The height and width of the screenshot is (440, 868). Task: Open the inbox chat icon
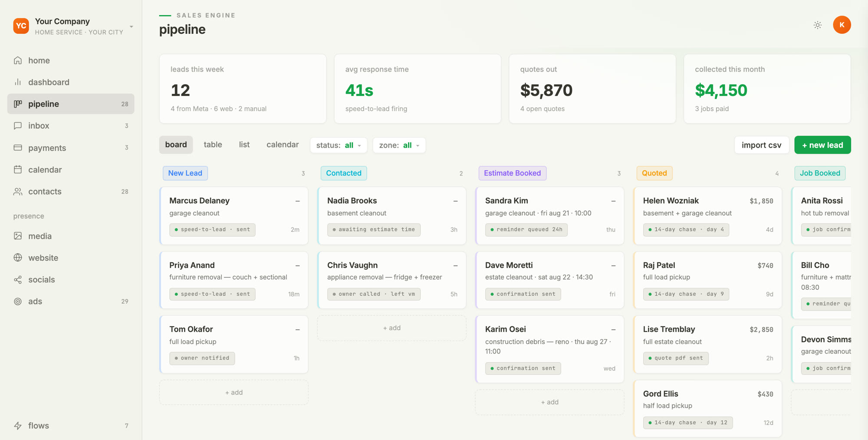(x=18, y=126)
